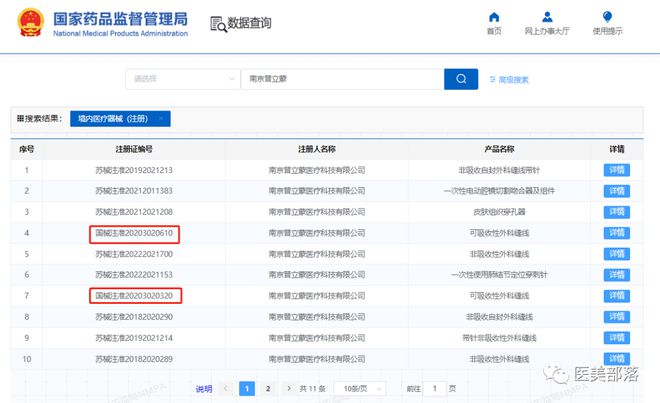Open 详情 for 苏械注准20212021208
The height and width of the screenshot is (403, 660).
617,212
